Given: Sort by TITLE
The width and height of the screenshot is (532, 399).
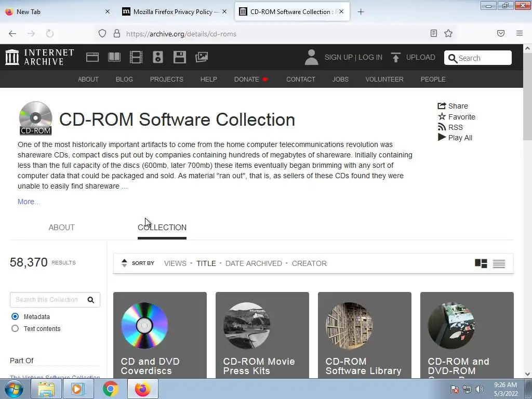Looking at the screenshot, I should tap(206, 263).
